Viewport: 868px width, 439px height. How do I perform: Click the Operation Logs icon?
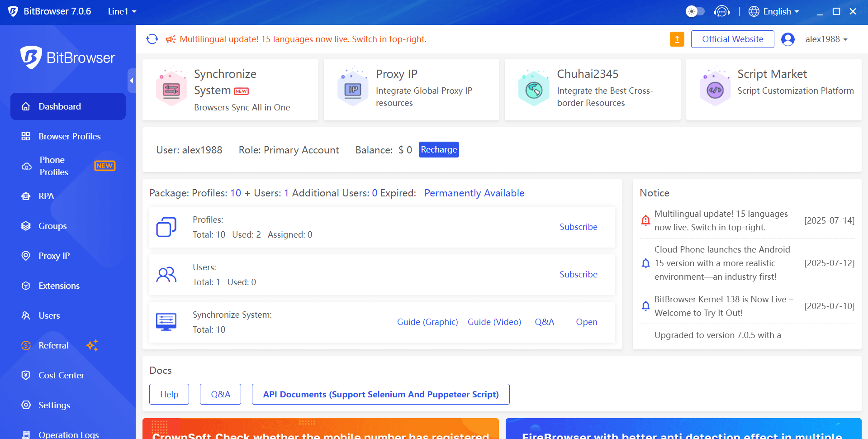coord(26,435)
